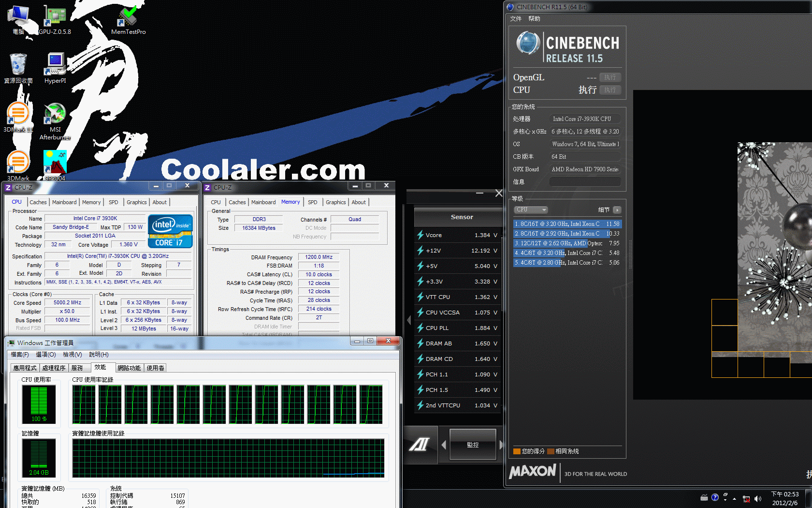Open About tab in left CPU-Z window
This screenshot has width=812, height=508.
tap(159, 202)
